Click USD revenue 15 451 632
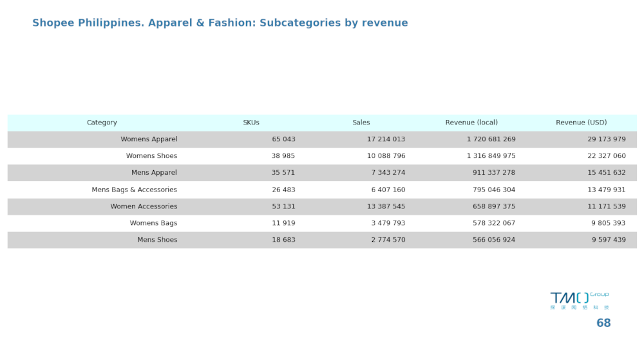644x363 pixels. coord(607,173)
